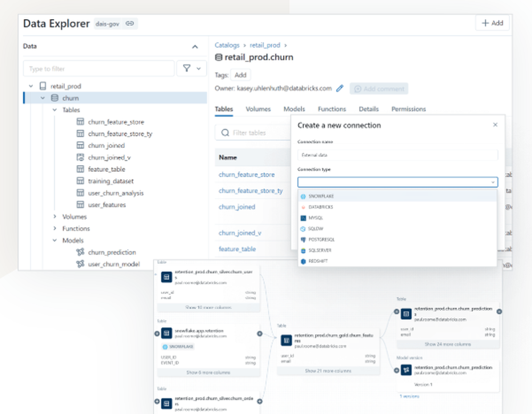
Task: Click the retail_prod catalog icon in the tree
Action: [x=43, y=86]
